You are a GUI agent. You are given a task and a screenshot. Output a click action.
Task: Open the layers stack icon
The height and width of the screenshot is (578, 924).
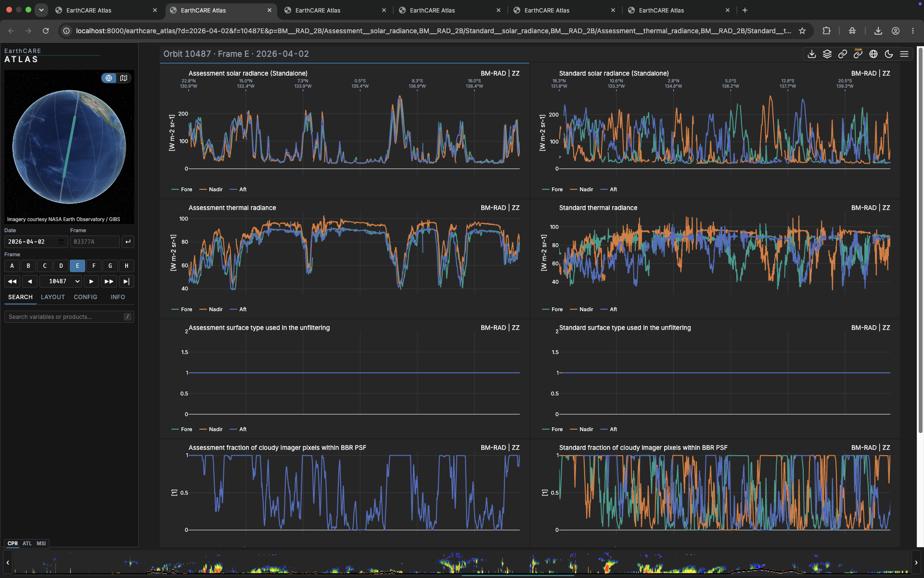tap(827, 54)
